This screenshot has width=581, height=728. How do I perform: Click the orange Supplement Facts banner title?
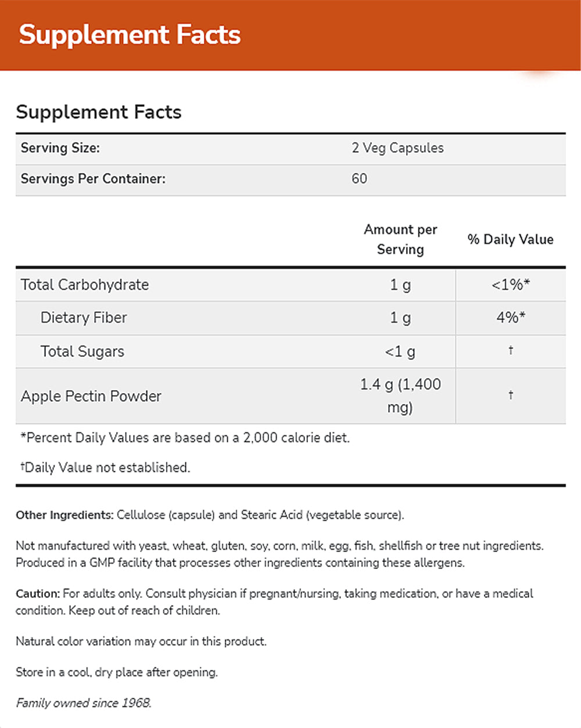pyautogui.click(x=130, y=35)
